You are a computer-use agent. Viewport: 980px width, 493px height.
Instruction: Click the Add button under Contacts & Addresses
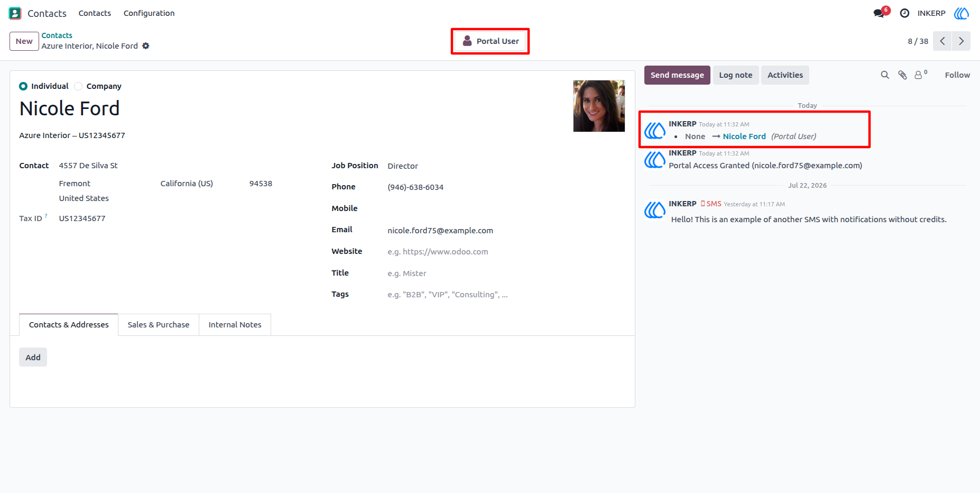point(33,358)
